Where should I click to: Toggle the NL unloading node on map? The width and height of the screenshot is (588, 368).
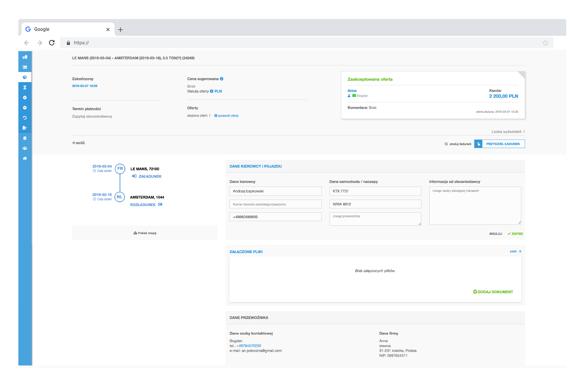click(x=120, y=197)
